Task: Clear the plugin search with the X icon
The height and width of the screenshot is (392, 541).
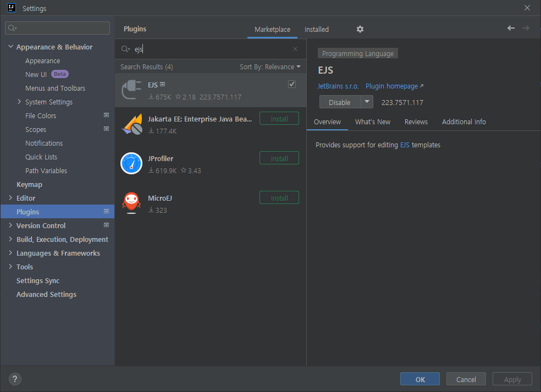Action: 295,49
